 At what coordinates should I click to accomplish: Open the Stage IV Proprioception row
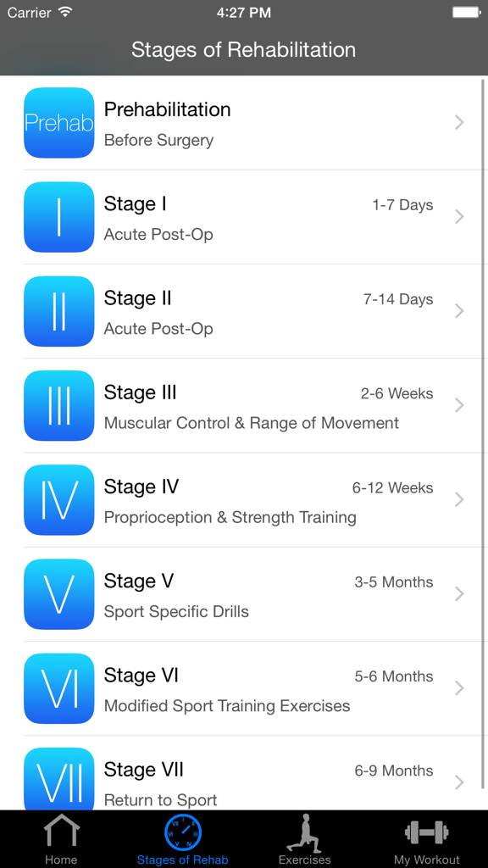pyautogui.click(x=254, y=499)
